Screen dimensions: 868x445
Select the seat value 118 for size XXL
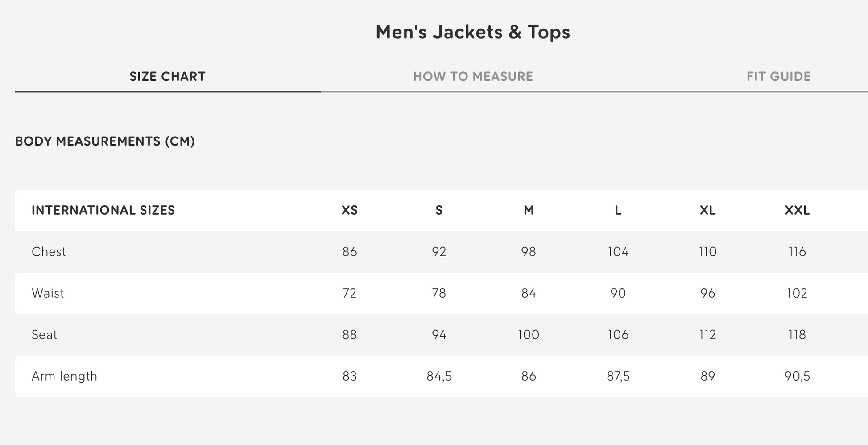coord(797,334)
